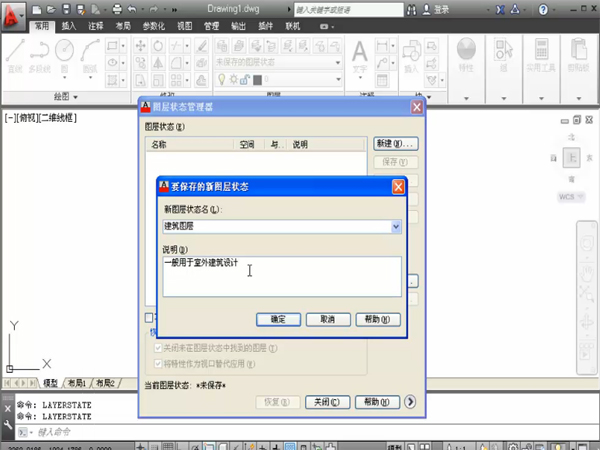Expand the Circle tool dropdown arrow
600x450 pixels.
pos(64,78)
